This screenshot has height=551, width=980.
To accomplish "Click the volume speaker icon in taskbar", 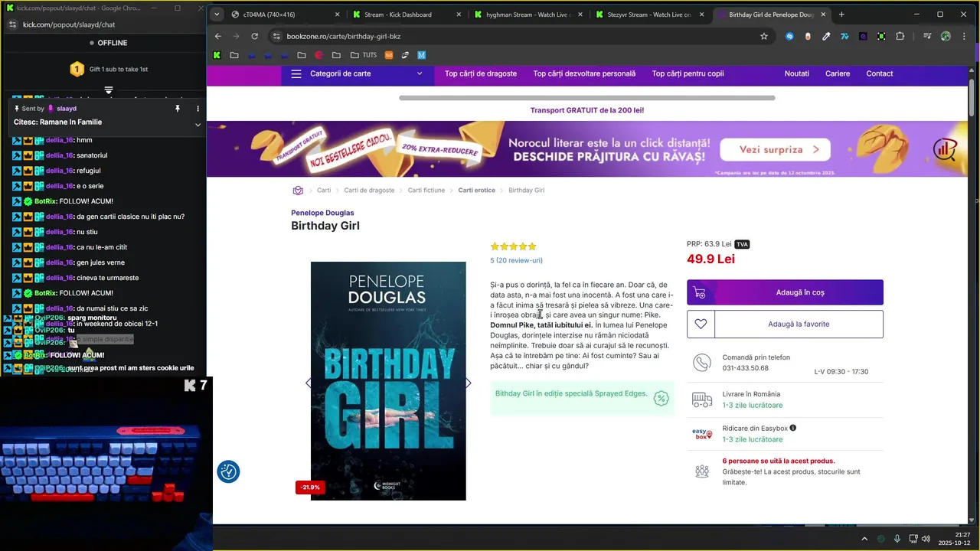I will pos(926,539).
